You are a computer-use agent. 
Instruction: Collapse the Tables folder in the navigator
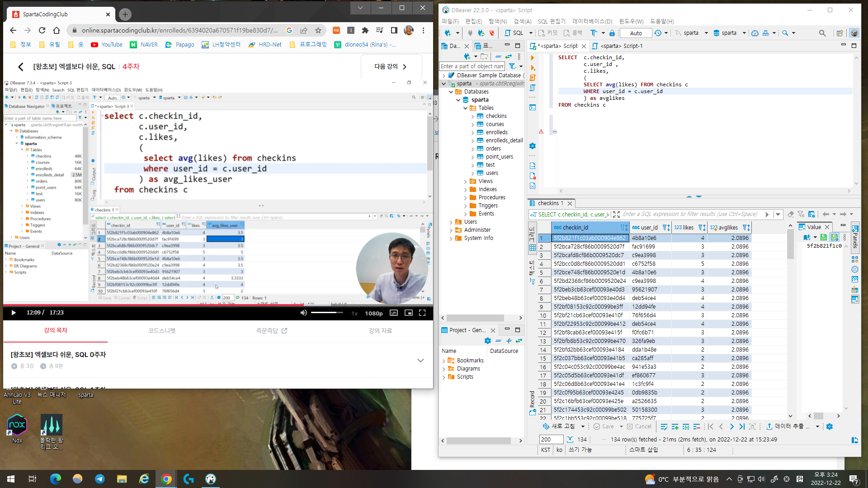[465, 108]
